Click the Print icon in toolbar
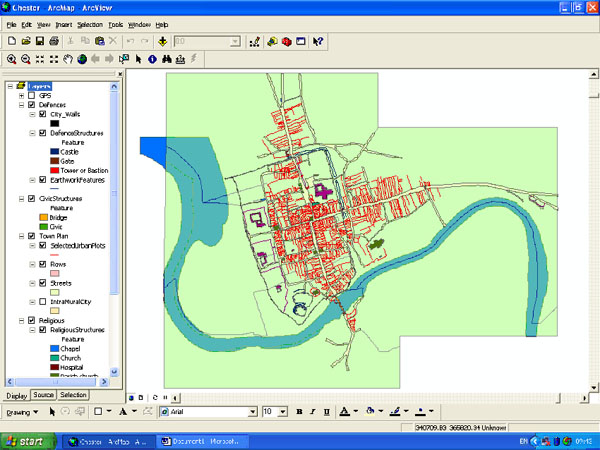Image resolution: width=600 pixels, height=450 pixels. pos(54,42)
